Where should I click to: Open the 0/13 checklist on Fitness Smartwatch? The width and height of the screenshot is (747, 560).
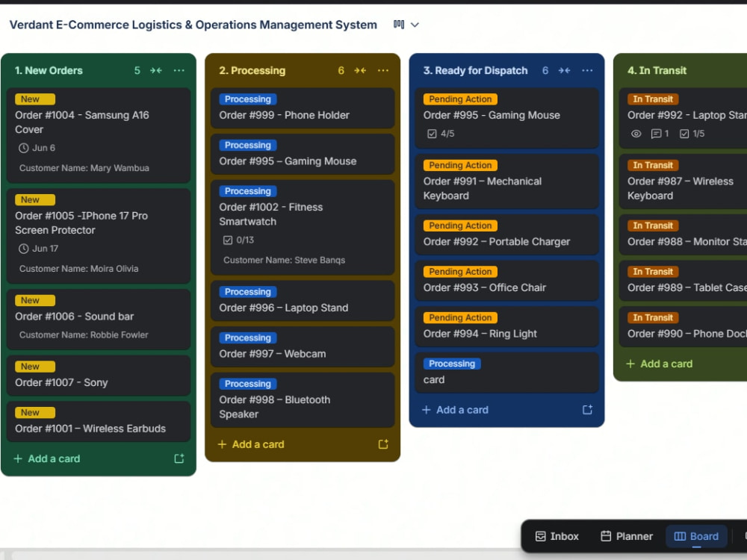239,240
